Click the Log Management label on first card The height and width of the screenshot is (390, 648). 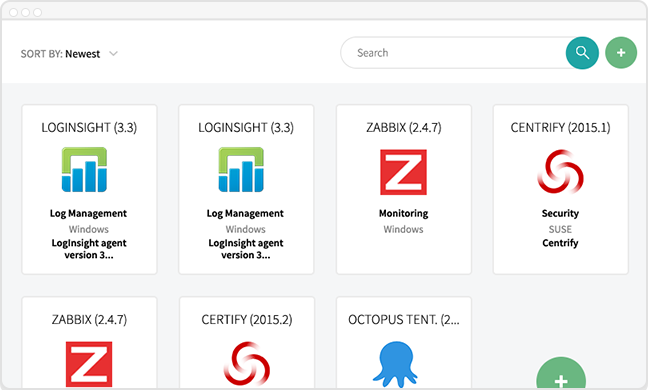point(88,214)
